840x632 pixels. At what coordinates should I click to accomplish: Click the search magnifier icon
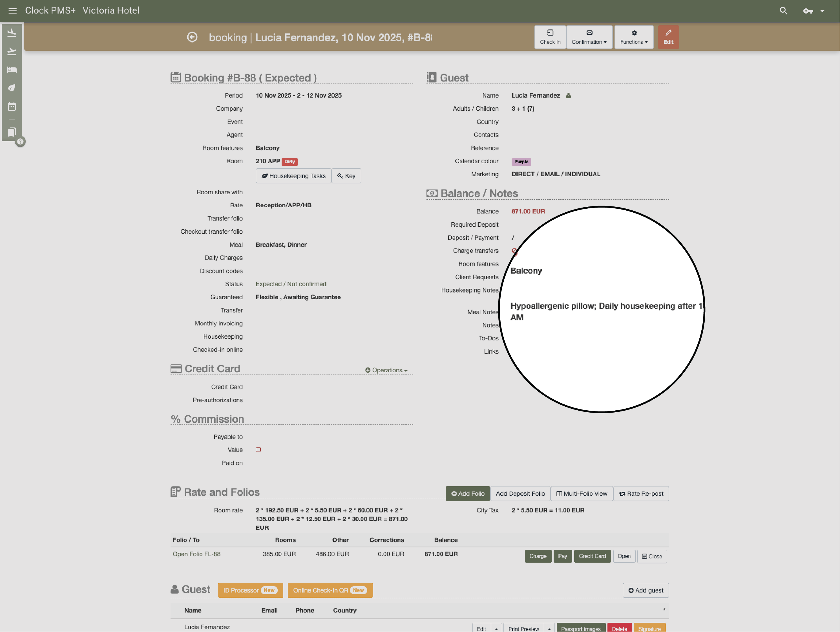[x=783, y=11]
